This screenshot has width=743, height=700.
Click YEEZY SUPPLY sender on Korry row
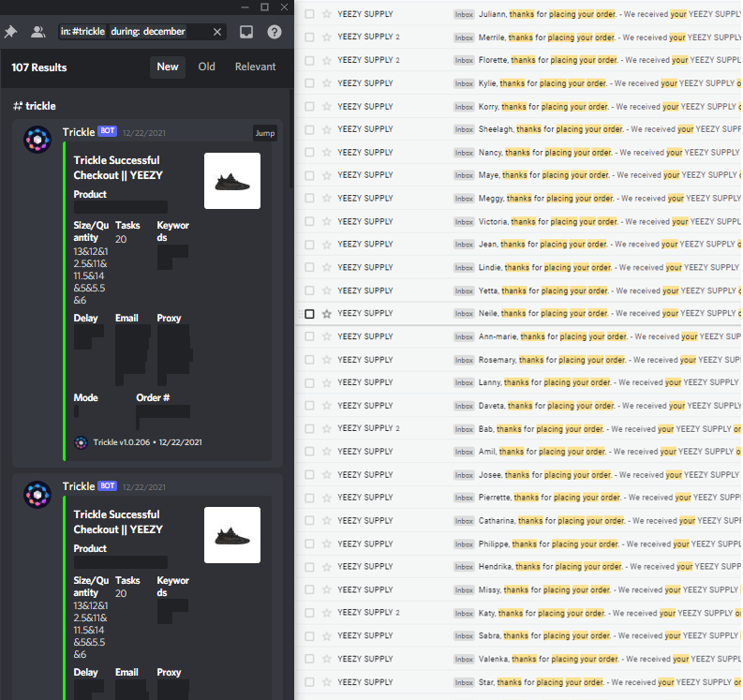(x=365, y=107)
